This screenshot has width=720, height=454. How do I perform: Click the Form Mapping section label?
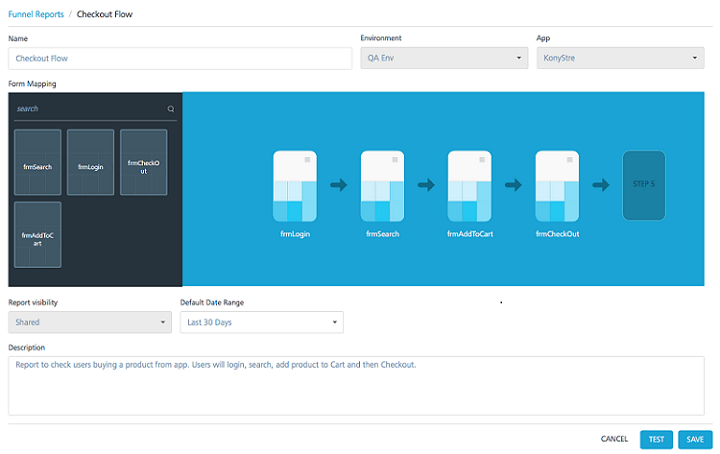pyautogui.click(x=32, y=84)
